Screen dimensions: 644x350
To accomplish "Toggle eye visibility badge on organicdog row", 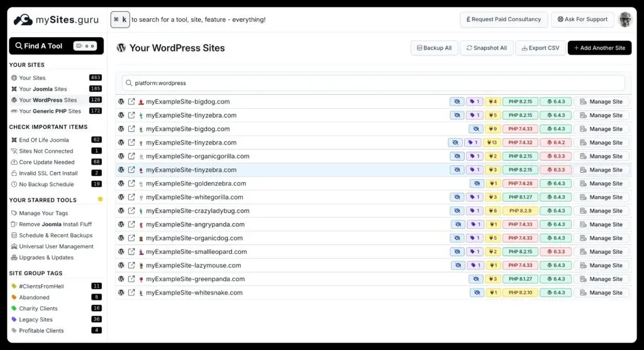I will tap(457, 238).
